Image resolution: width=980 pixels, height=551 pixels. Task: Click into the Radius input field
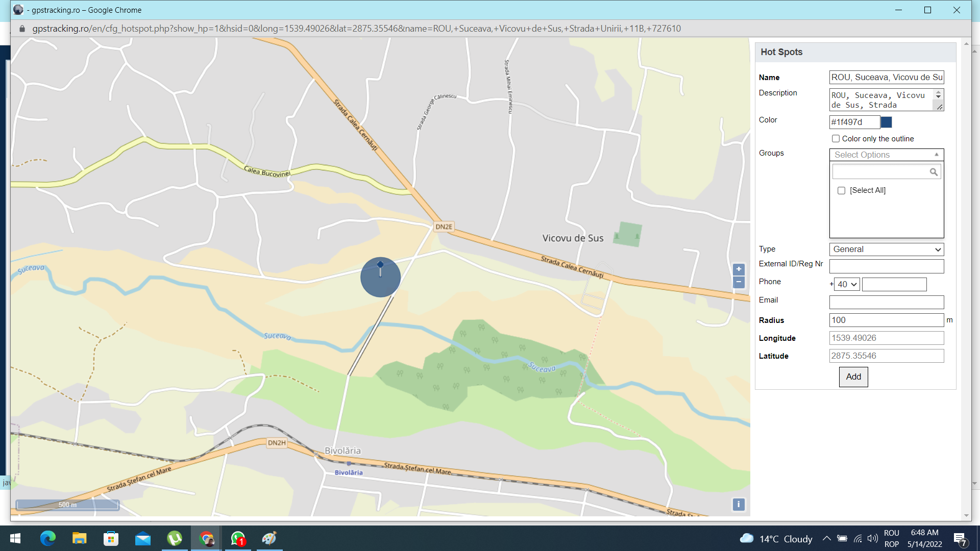[886, 320]
